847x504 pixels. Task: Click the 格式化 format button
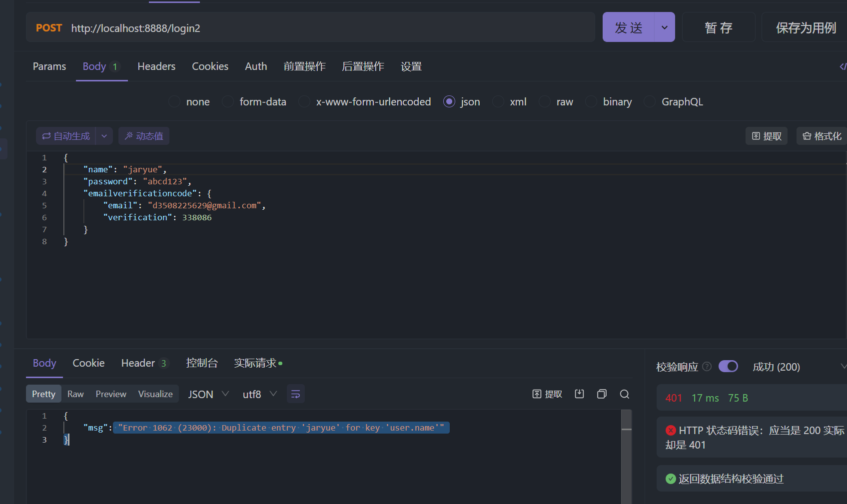pyautogui.click(x=822, y=136)
